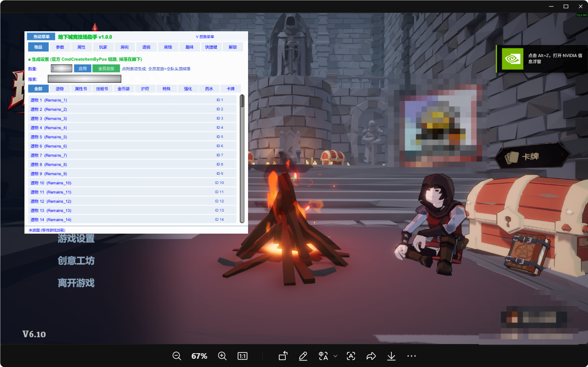Download the image with the save icon

(391, 356)
